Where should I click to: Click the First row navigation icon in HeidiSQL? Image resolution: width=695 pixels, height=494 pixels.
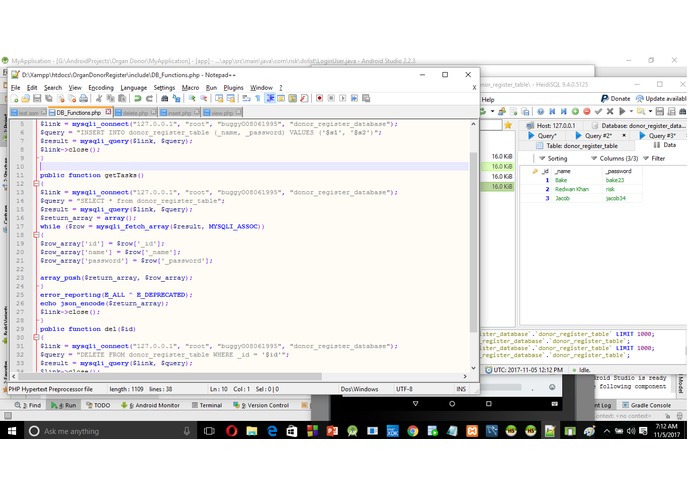point(552,111)
